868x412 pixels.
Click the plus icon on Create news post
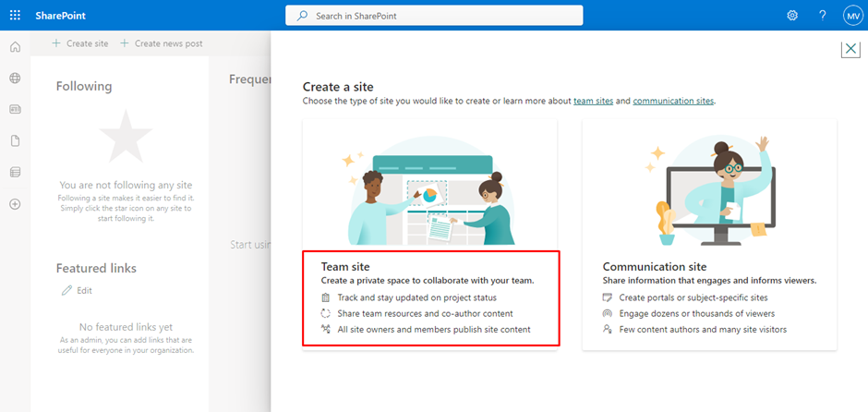click(x=125, y=43)
